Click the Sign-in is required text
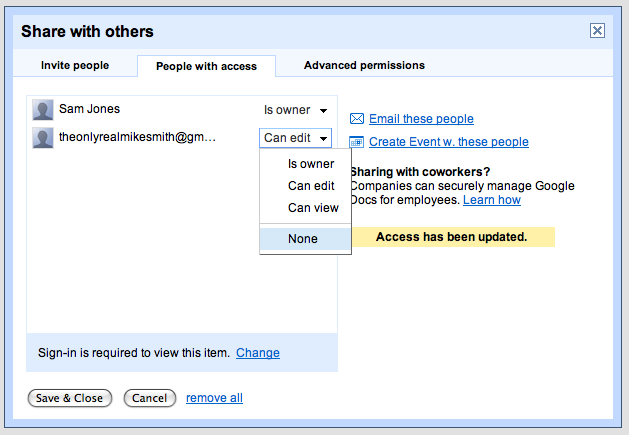This screenshot has height=435, width=629. (x=134, y=353)
